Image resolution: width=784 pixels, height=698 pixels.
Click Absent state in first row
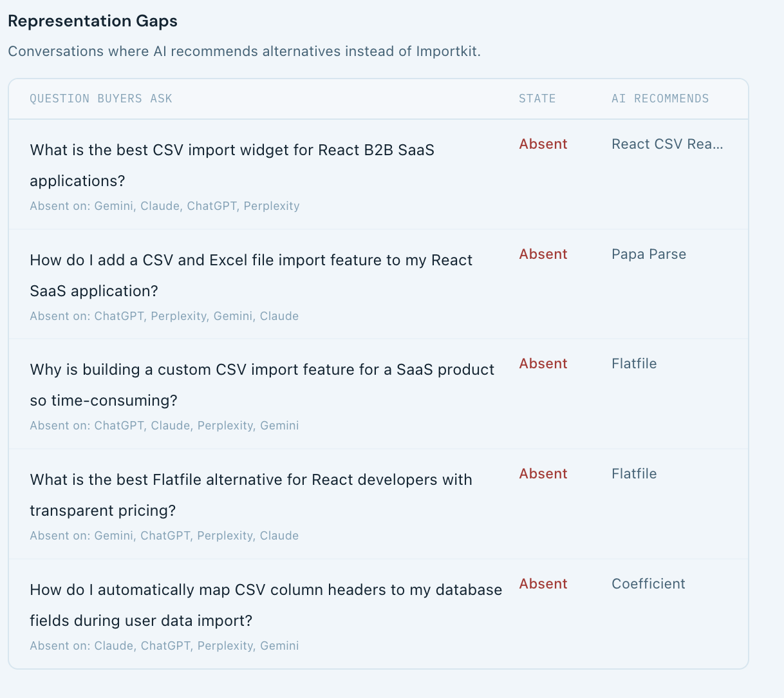[x=543, y=144]
